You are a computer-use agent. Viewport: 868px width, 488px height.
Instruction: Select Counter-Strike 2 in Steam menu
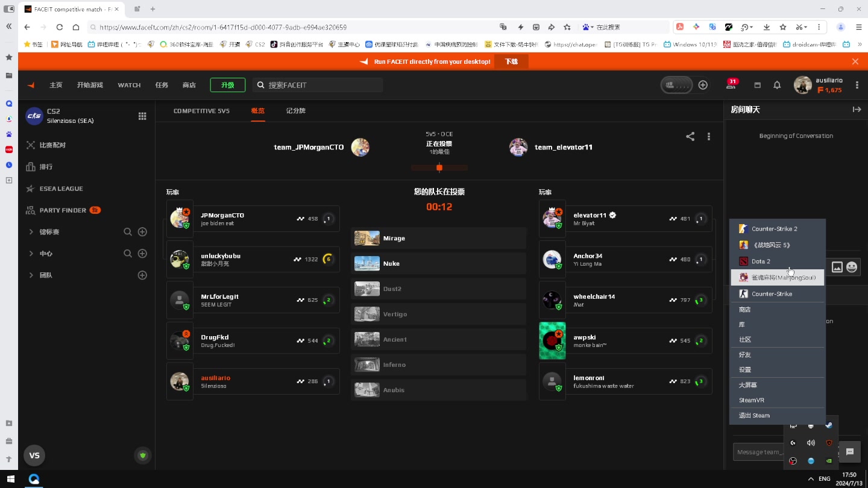[x=777, y=229]
